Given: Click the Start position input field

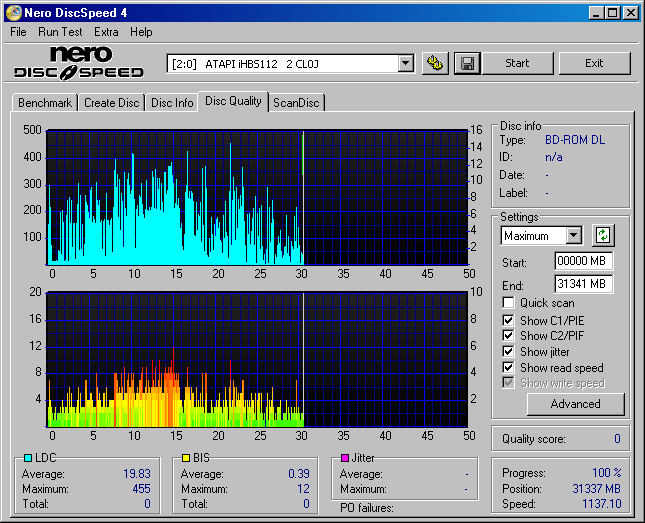Looking at the screenshot, I should pyautogui.click(x=583, y=261).
